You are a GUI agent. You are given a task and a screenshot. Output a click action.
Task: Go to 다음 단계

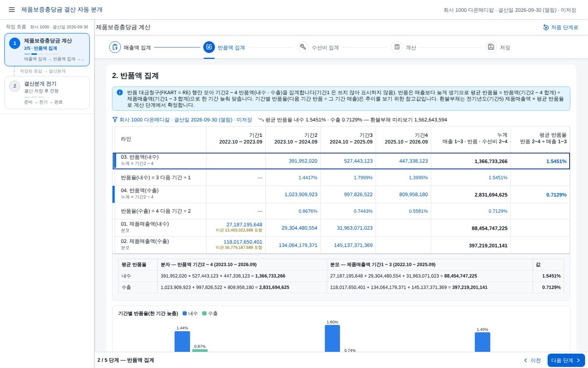click(x=566, y=360)
